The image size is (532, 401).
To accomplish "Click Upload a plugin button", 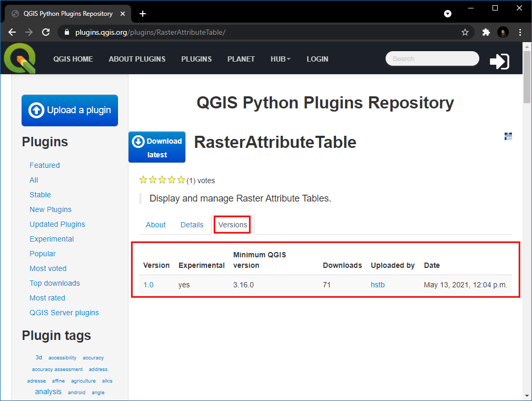I will click(70, 111).
